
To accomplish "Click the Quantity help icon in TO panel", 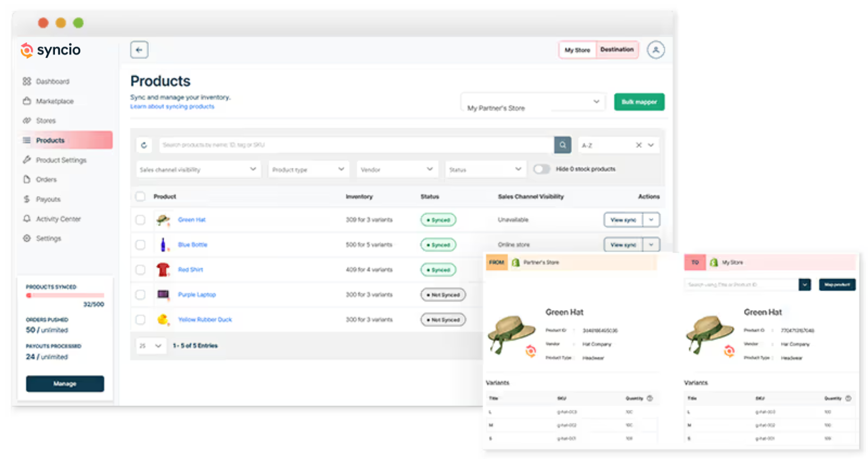I will click(x=848, y=398).
